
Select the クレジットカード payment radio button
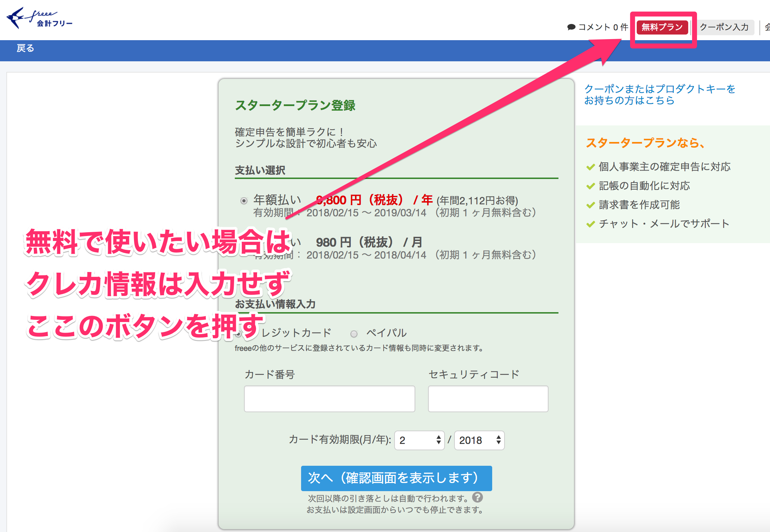point(239,334)
